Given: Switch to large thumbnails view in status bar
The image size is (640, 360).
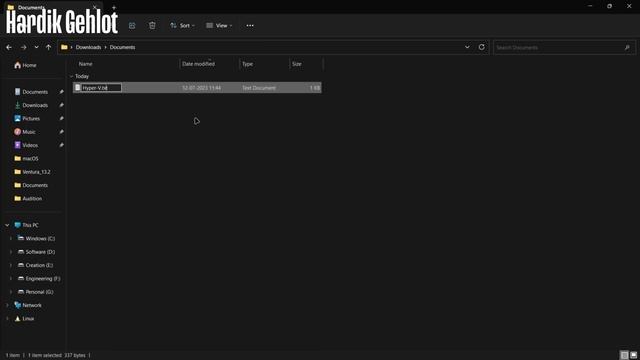Looking at the screenshot, I should tap(633, 355).
